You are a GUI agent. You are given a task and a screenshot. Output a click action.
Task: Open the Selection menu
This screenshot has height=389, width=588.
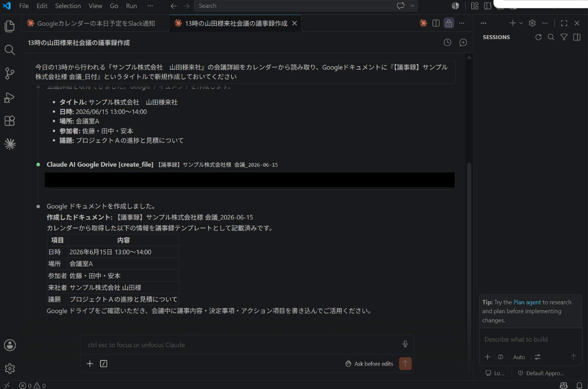tap(68, 6)
